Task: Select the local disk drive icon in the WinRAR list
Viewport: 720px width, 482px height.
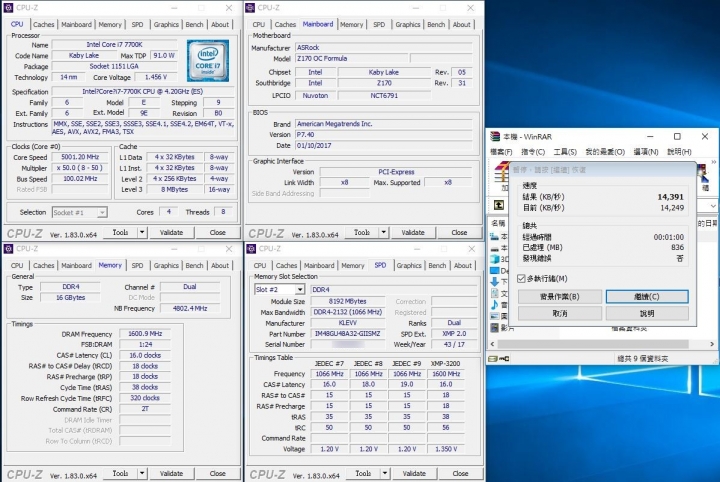Action: pyautogui.click(x=495, y=248)
